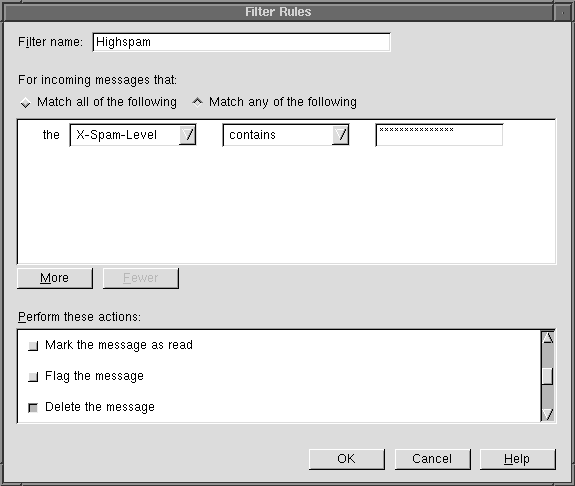Click the X-Spam-Level dropdown arrow
Image resolution: width=575 pixels, height=486 pixels.
[187, 135]
